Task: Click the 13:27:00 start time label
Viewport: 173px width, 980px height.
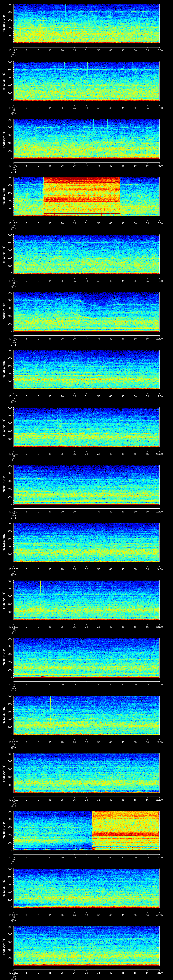Action: tap(13, 799)
